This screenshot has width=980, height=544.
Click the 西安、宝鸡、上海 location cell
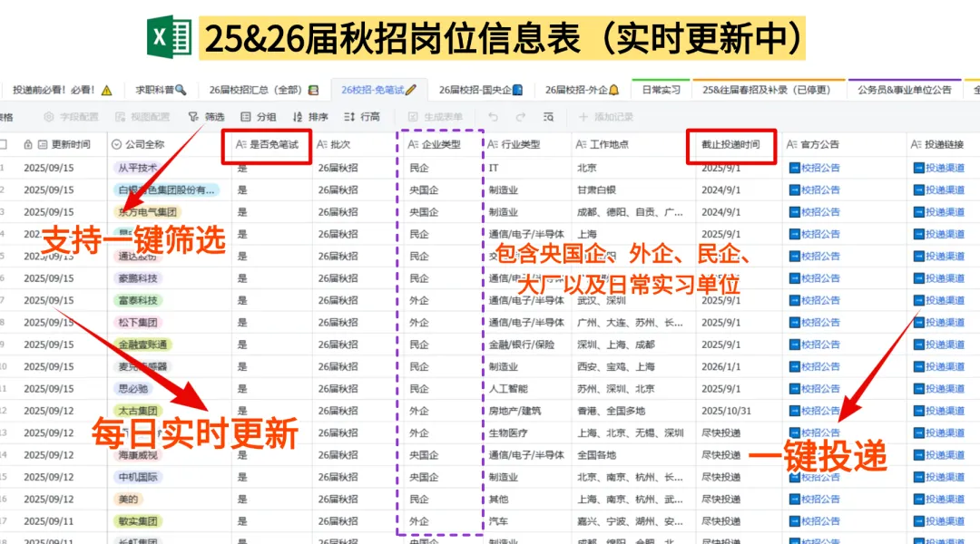pos(615,366)
